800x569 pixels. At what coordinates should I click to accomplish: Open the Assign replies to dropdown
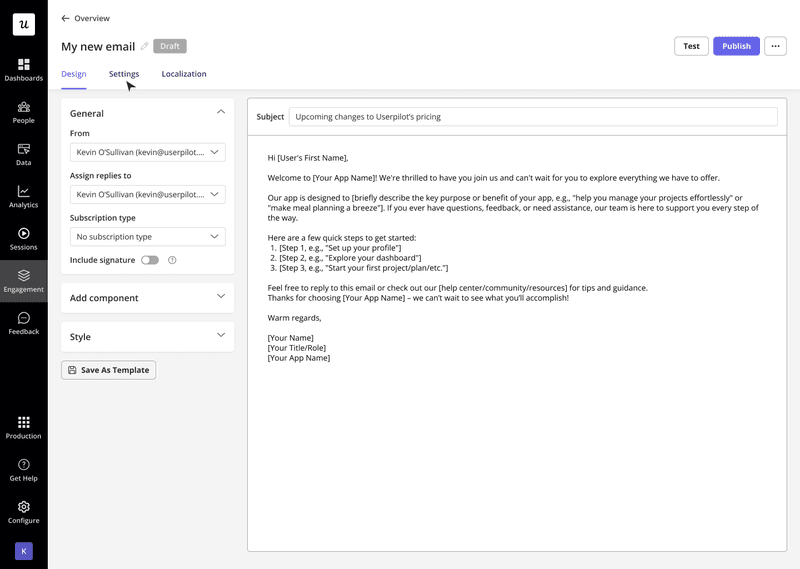(x=147, y=194)
